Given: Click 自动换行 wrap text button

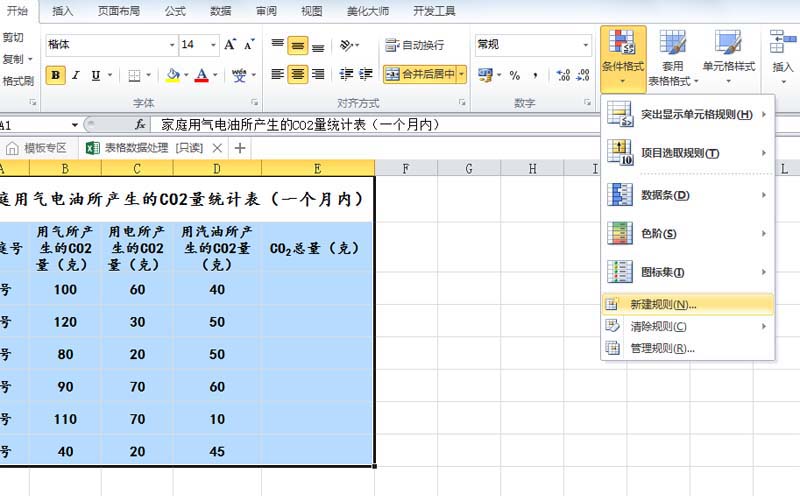Looking at the screenshot, I should [x=415, y=45].
